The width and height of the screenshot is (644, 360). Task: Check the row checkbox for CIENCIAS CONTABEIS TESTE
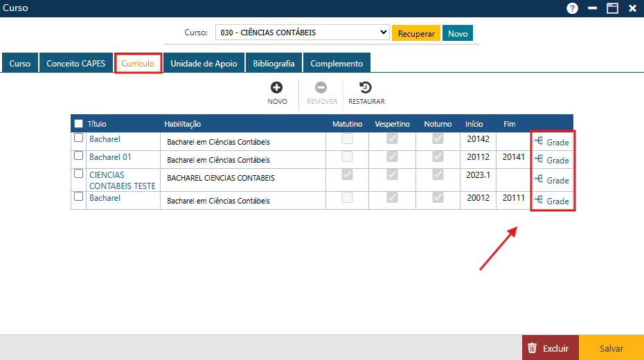click(78, 174)
